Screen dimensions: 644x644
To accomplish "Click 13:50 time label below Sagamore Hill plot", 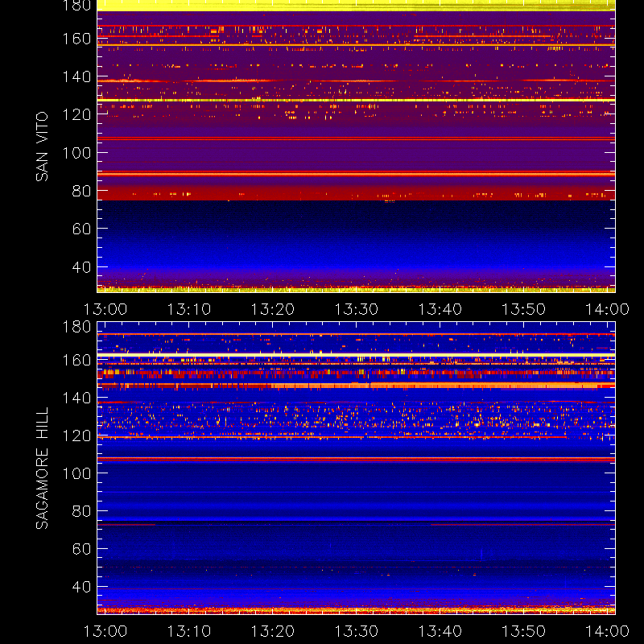I will pos(524,631).
